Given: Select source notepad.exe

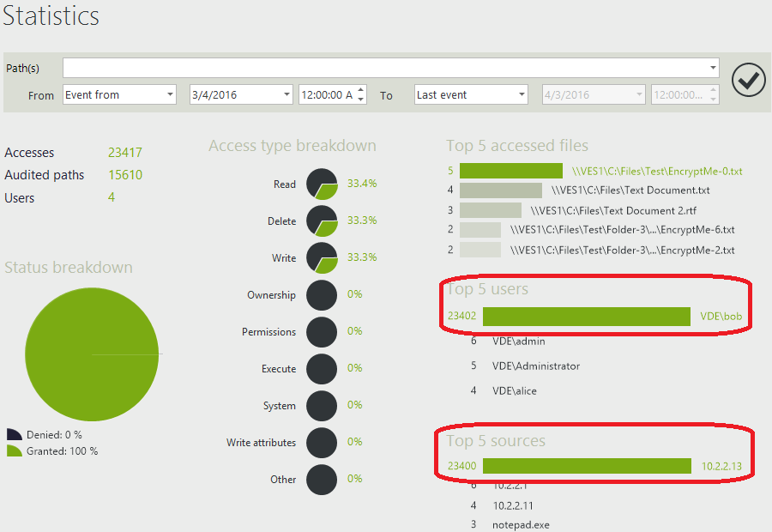Looking at the screenshot, I should point(521,525).
